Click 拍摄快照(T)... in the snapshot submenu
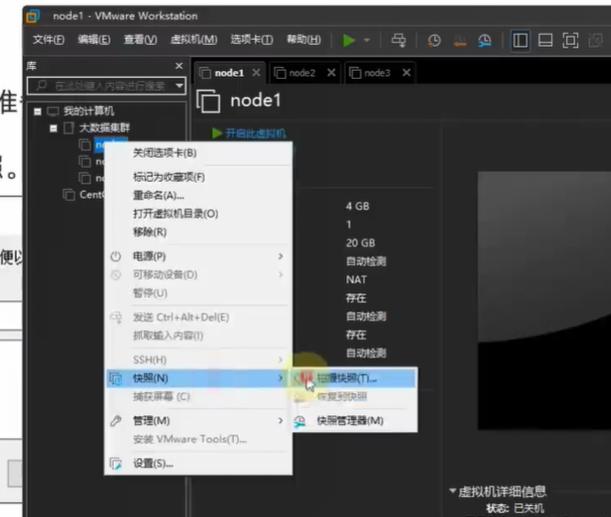The image size is (611, 517). (x=354, y=378)
